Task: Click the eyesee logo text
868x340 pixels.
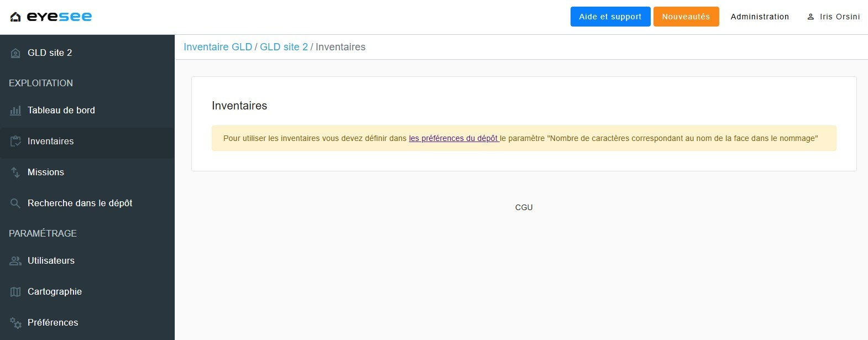Action: (59, 17)
